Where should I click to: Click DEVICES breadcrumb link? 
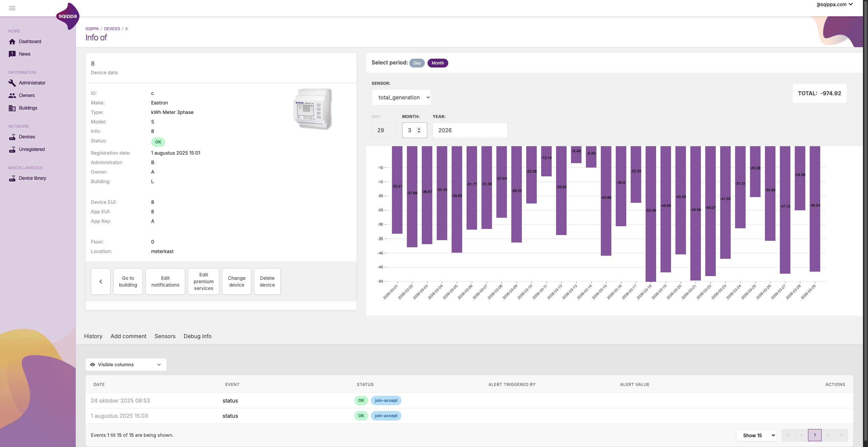pos(112,29)
